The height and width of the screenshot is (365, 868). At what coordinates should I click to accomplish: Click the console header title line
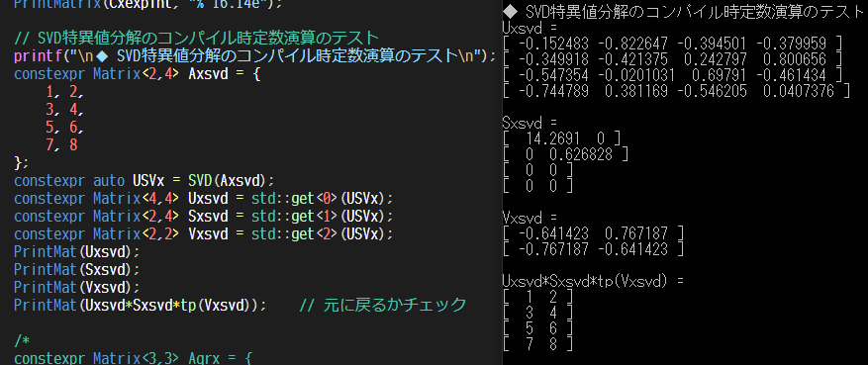(x=685, y=12)
